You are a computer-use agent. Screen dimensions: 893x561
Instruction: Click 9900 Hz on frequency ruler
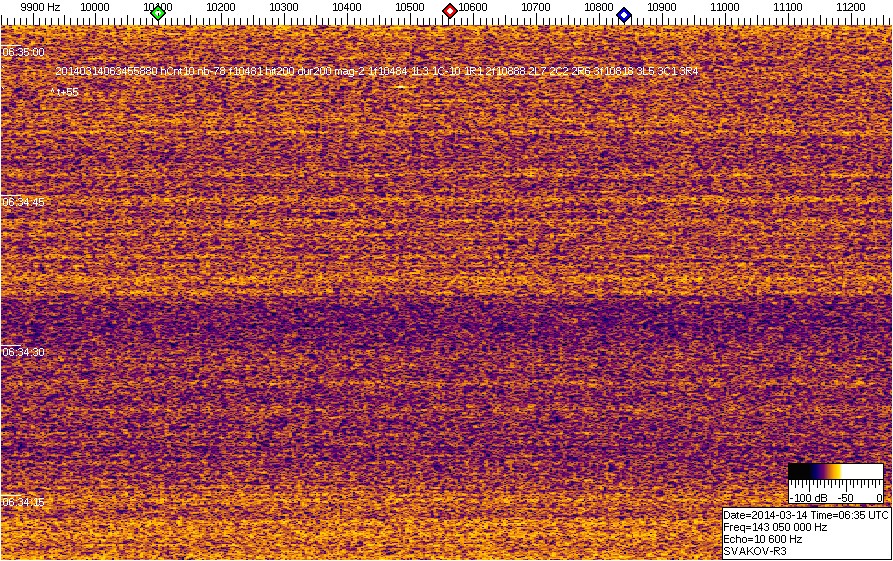click(40, 7)
